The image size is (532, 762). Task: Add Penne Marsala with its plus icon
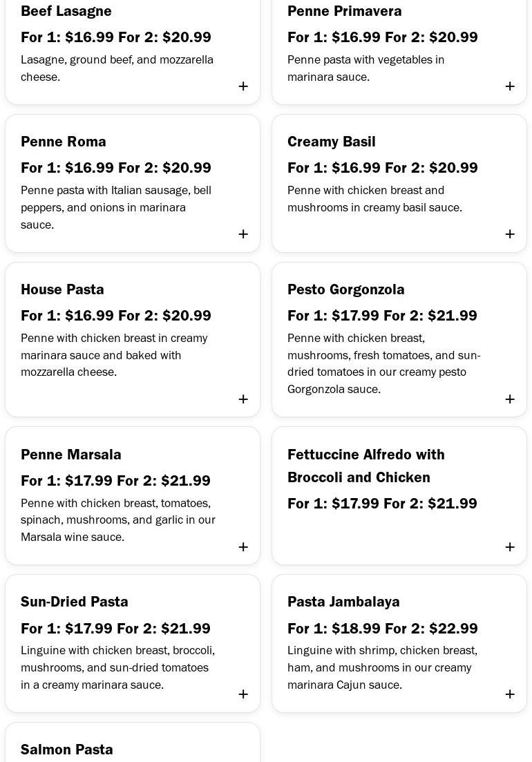pyautogui.click(x=243, y=547)
